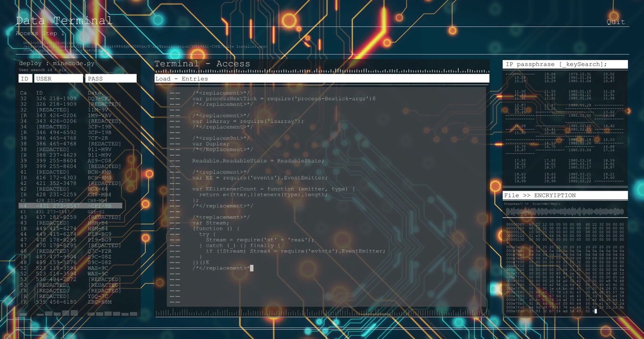Viewport: 644px width, 339px height.
Task: Click user entry 437 181-8259
Action: pyautogui.click(x=56, y=217)
